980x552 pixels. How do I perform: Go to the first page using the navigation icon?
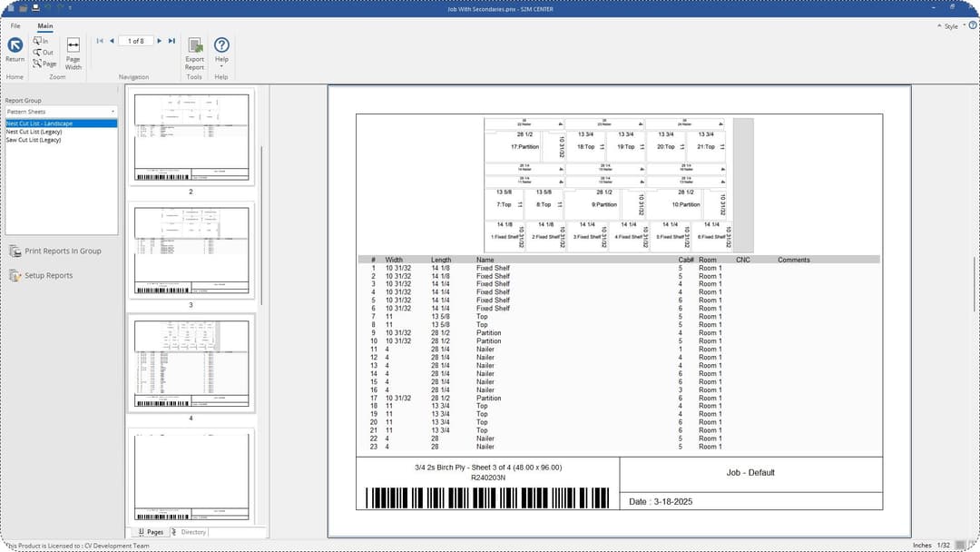tap(100, 40)
